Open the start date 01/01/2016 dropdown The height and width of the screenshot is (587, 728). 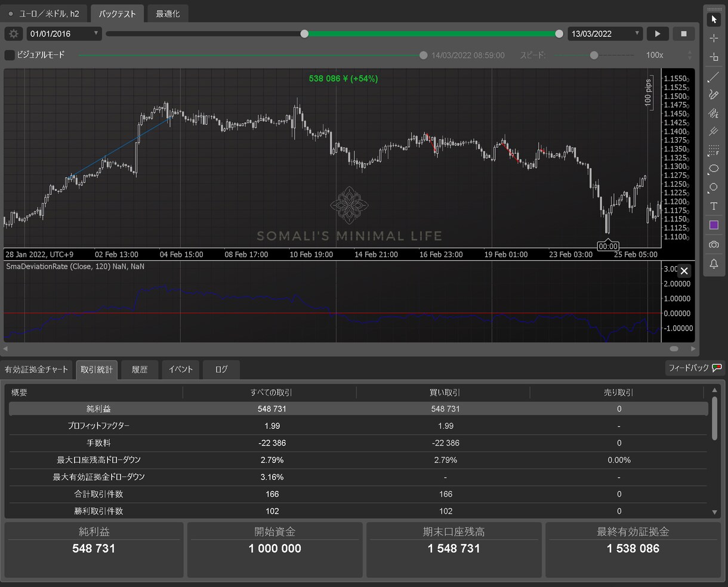64,34
